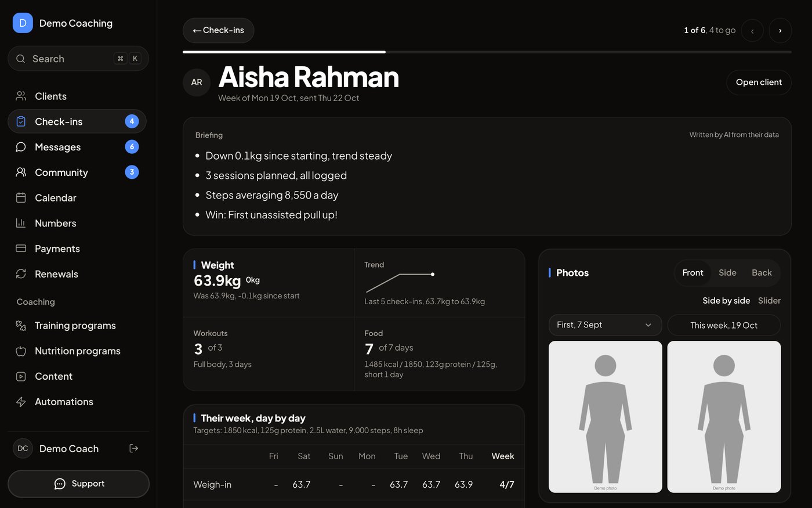The image size is (812, 508).
Task: Click the Check-ins count badge 4
Action: tap(132, 121)
